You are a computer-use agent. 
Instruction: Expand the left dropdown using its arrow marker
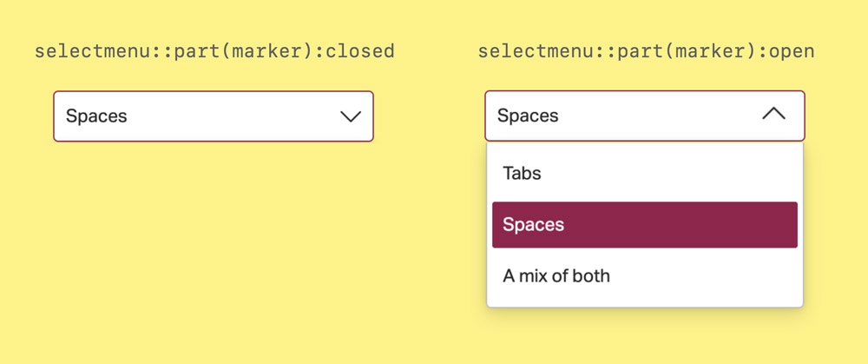(x=351, y=116)
